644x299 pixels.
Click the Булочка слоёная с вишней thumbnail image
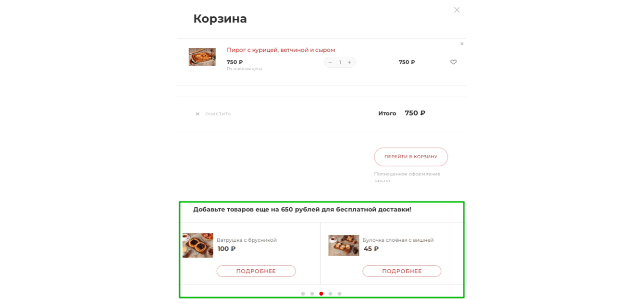[x=344, y=245]
